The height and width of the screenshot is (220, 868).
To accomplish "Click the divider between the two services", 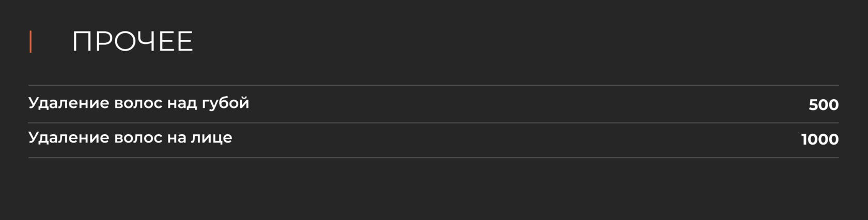I will pos(433,123).
